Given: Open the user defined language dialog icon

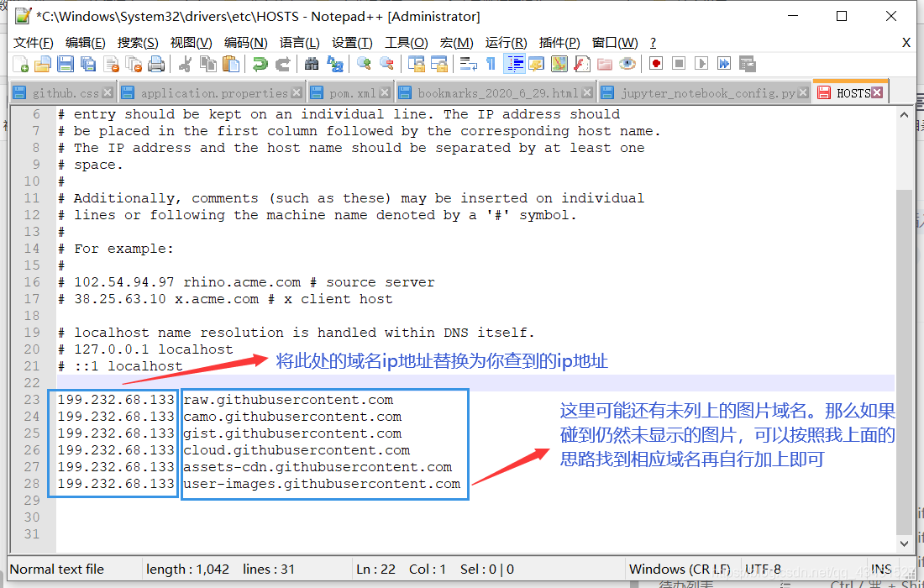Looking at the screenshot, I should point(536,64).
